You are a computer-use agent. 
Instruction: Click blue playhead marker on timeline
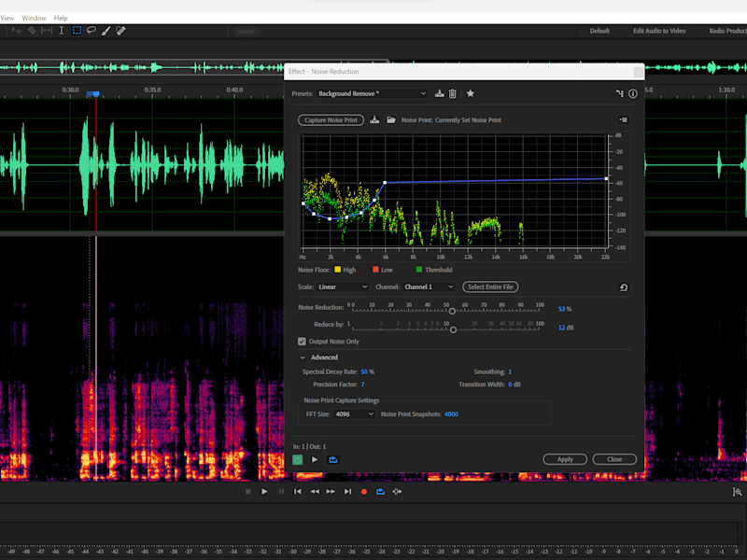[96, 94]
